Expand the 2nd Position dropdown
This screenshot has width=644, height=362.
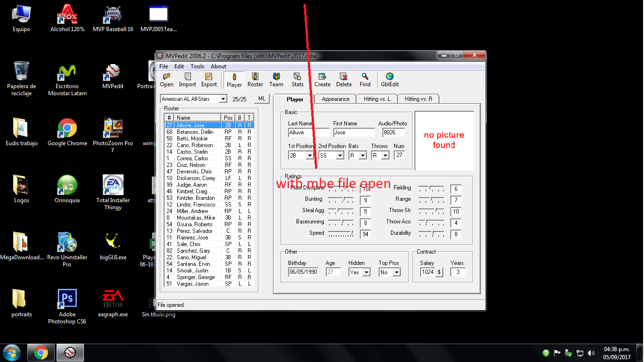pyautogui.click(x=340, y=156)
